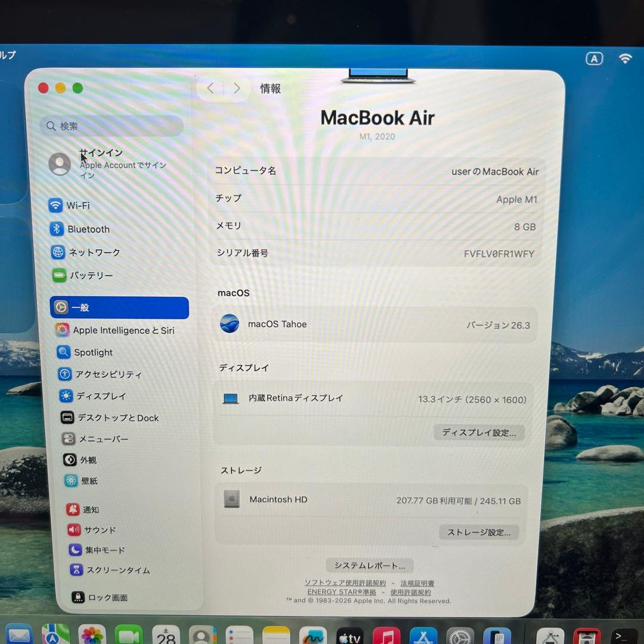This screenshot has width=644, height=644.
Task: Select ディスプレイ in the sidebar
Action: pos(92,396)
